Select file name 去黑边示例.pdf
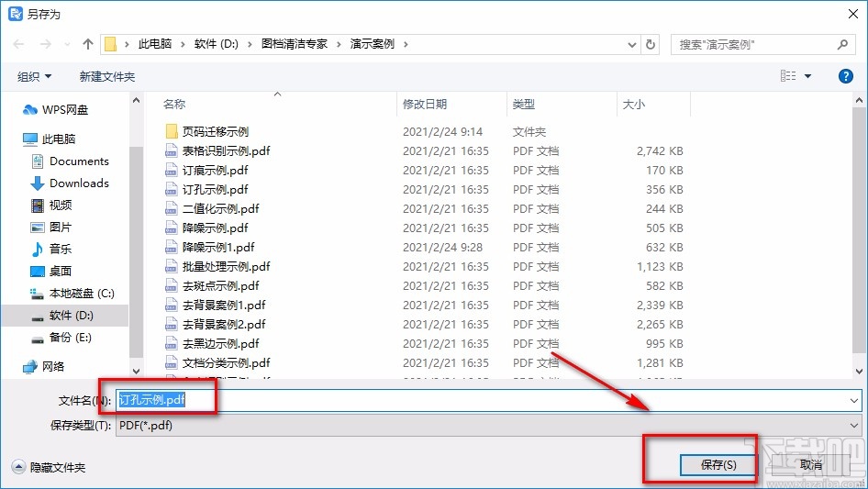868x489 pixels. coord(220,343)
